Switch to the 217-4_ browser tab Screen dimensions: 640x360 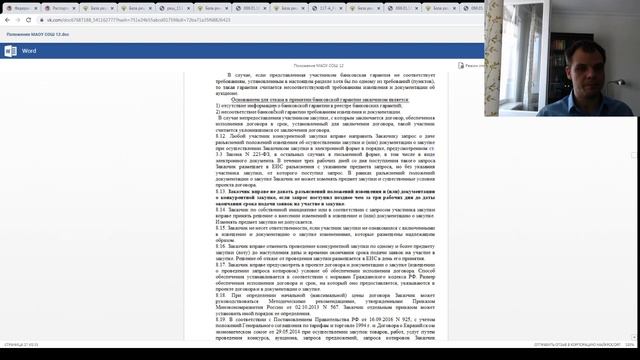[326, 8]
